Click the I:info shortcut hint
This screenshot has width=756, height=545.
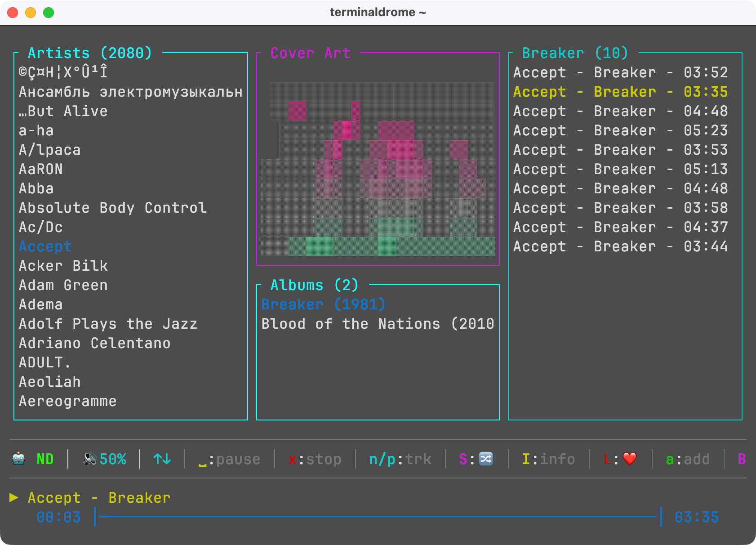(x=548, y=459)
